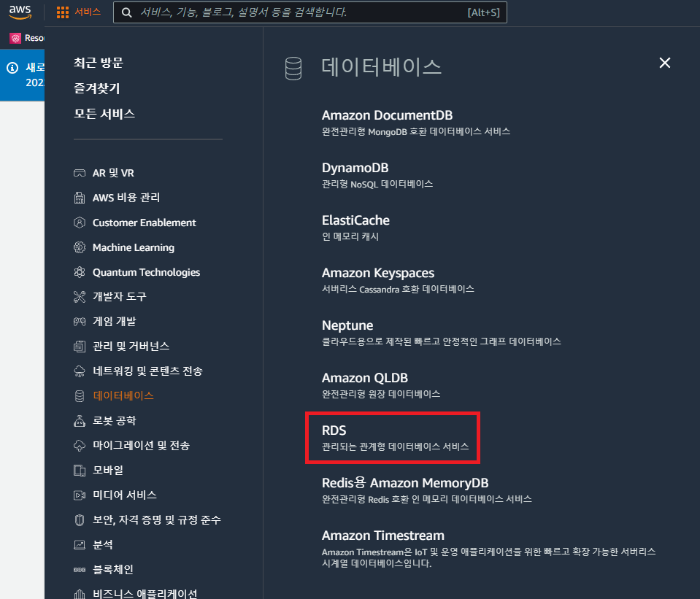Select 미디어 서비스 category
The width and height of the screenshot is (700, 599).
click(x=125, y=495)
